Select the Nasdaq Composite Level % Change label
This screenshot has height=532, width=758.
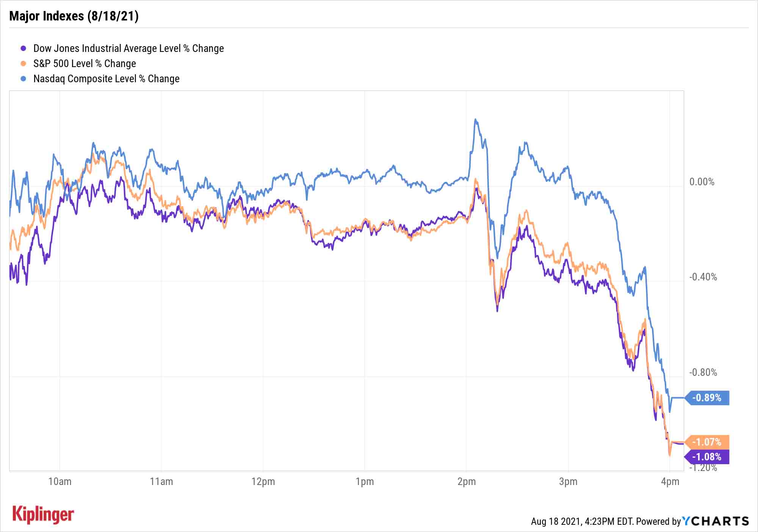click(x=106, y=79)
